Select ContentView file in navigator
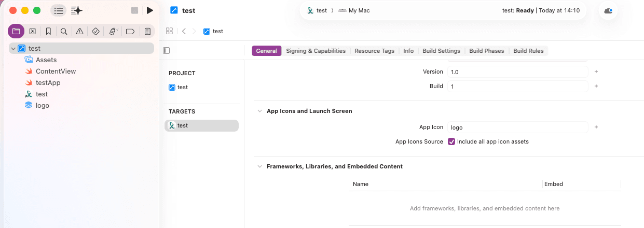Image resolution: width=644 pixels, height=228 pixels. point(56,72)
